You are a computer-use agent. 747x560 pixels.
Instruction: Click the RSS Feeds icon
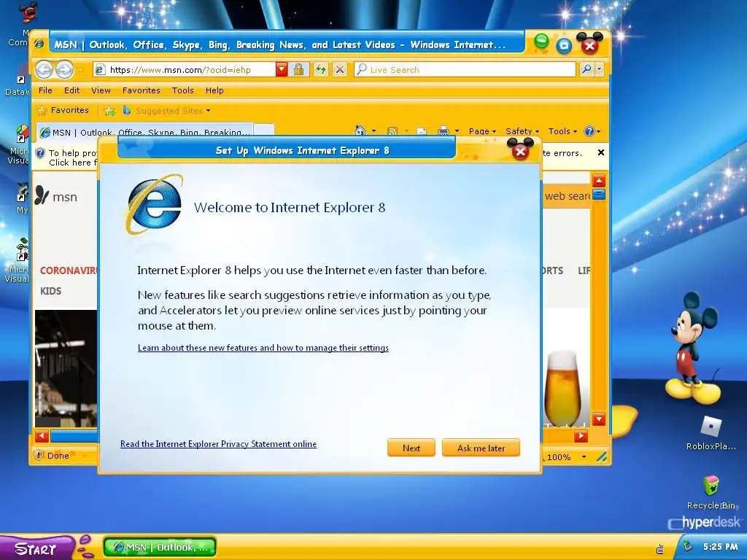click(x=392, y=131)
